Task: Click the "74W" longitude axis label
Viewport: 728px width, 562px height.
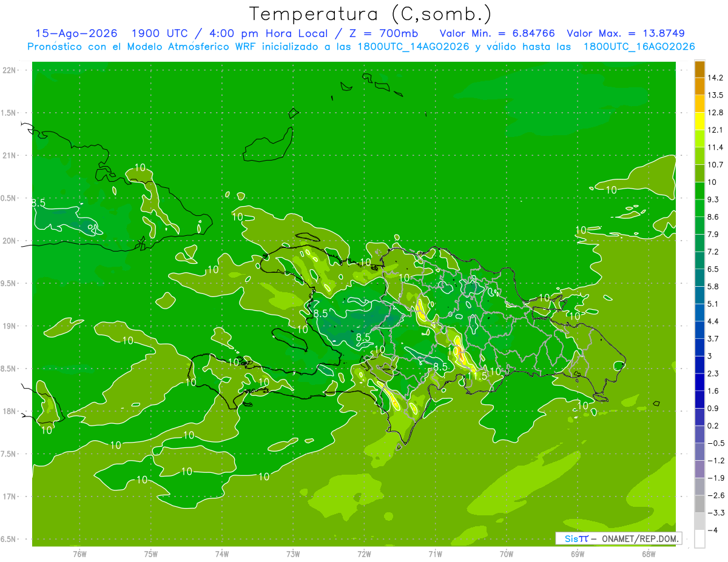Action: (222, 554)
